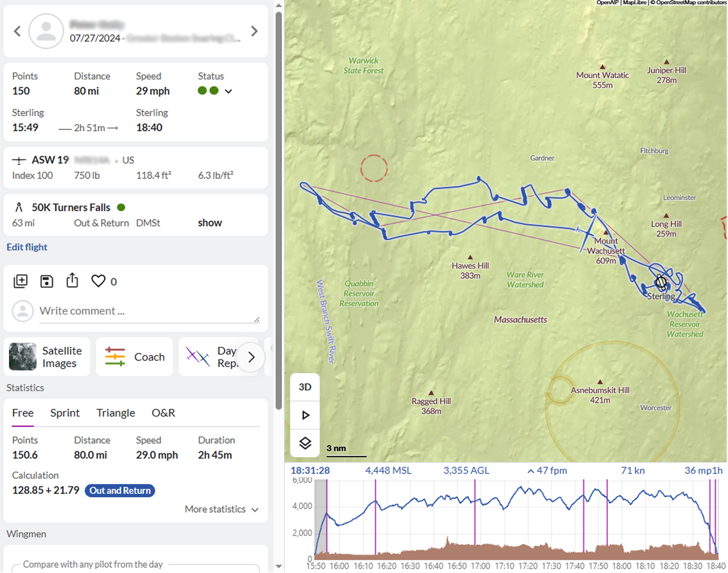Open the Satellite Images card

(47, 357)
